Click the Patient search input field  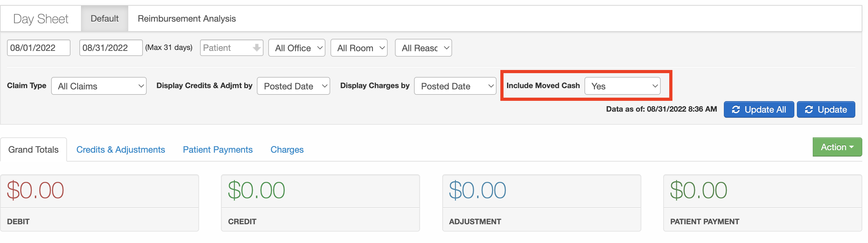[x=231, y=48]
